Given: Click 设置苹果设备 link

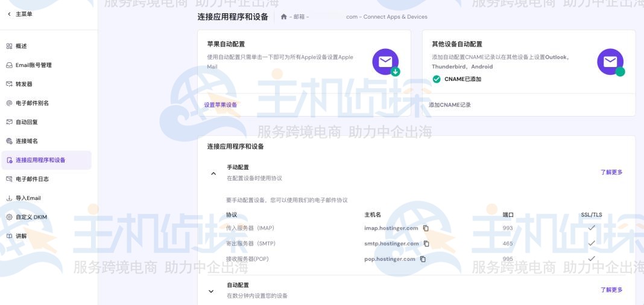Looking at the screenshot, I should [221, 105].
